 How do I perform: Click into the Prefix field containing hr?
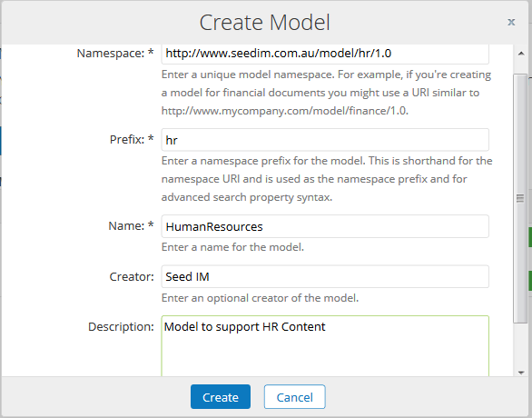(325, 140)
